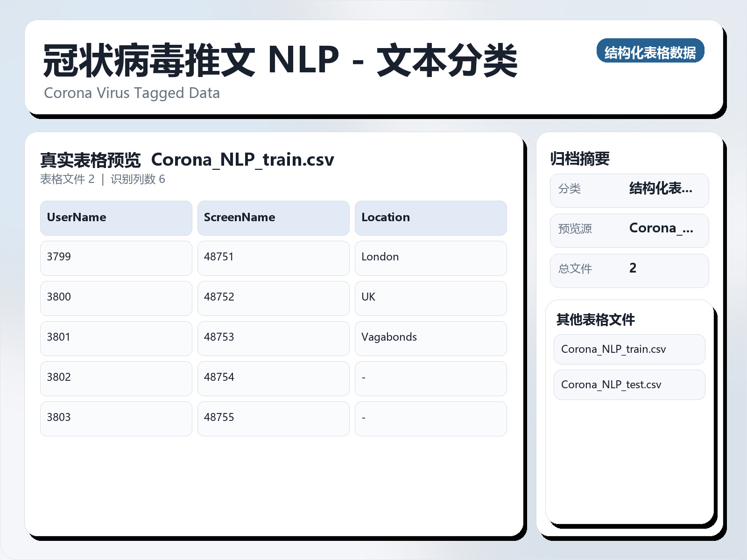Select the ScreenName cell 48755
The width and height of the screenshot is (747, 560).
(x=273, y=419)
